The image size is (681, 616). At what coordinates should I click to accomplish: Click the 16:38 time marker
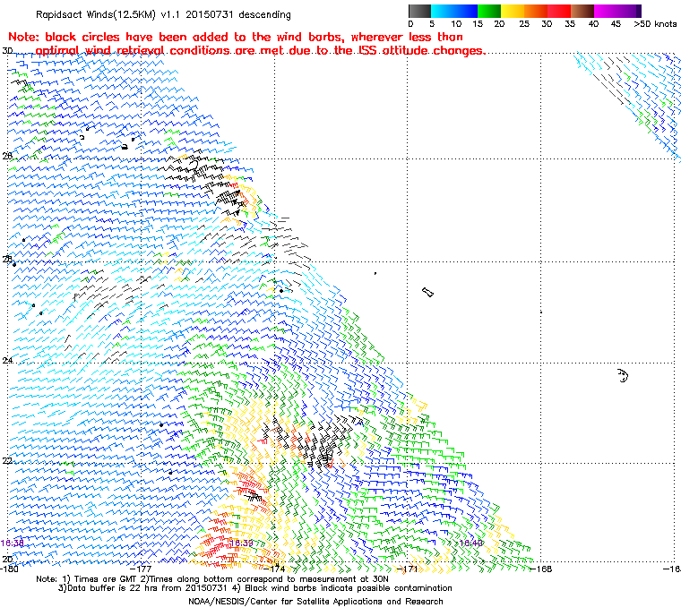click(13, 543)
